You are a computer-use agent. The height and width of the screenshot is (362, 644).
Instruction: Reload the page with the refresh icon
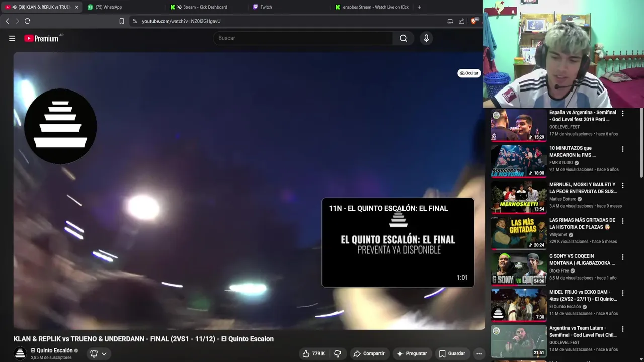tap(27, 21)
